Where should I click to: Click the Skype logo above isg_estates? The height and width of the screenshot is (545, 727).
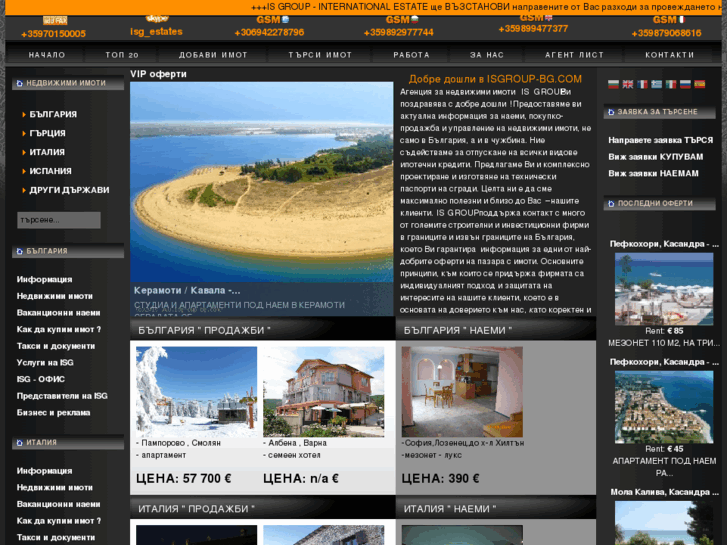pyautogui.click(x=157, y=19)
